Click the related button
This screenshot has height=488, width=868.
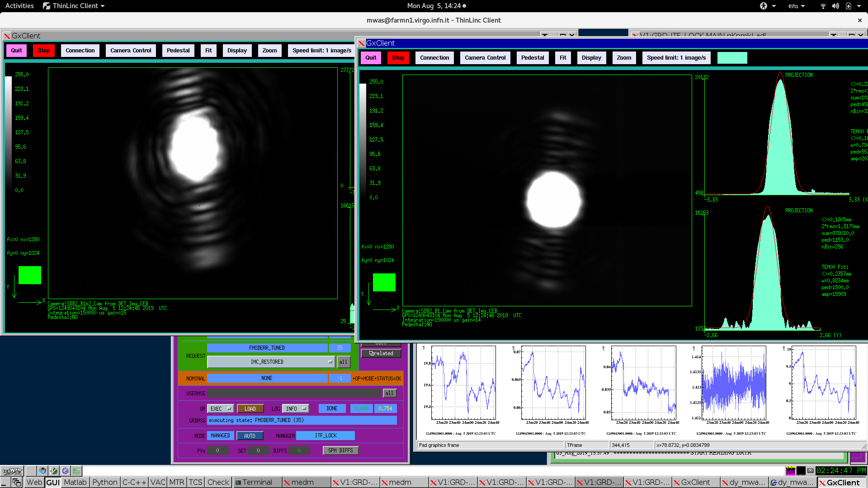pyautogui.click(x=381, y=353)
